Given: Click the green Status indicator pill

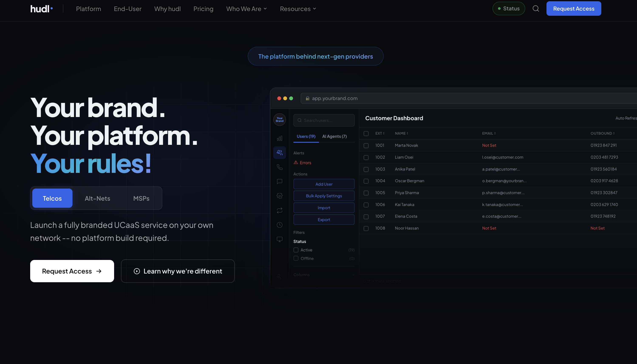Looking at the screenshot, I should [509, 8].
